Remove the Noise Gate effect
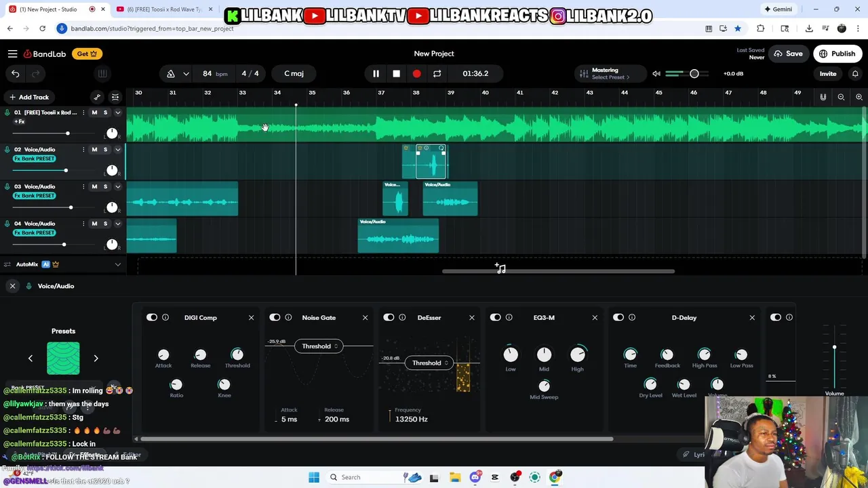 [365, 317]
